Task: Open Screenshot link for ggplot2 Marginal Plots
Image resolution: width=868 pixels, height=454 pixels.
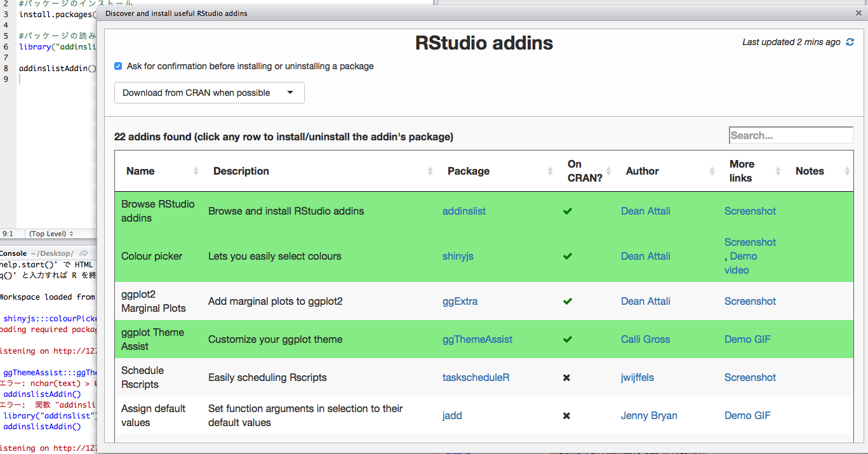Action: pyautogui.click(x=750, y=301)
